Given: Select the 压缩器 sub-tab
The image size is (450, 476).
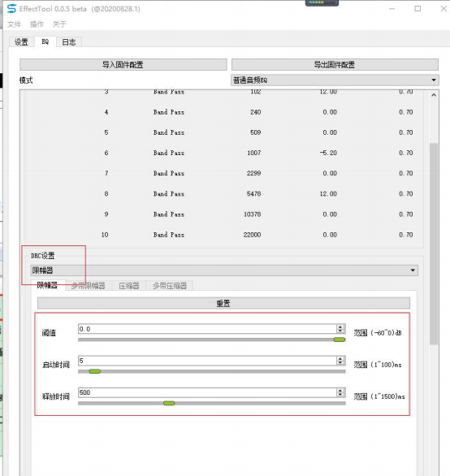Looking at the screenshot, I should coord(129,286).
